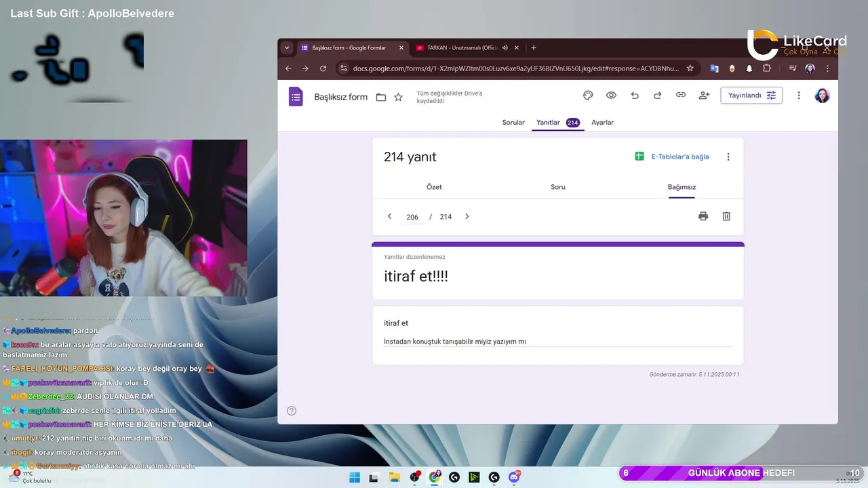Click the address bar URL
This screenshot has width=868, height=488.
[x=515, y=68]
